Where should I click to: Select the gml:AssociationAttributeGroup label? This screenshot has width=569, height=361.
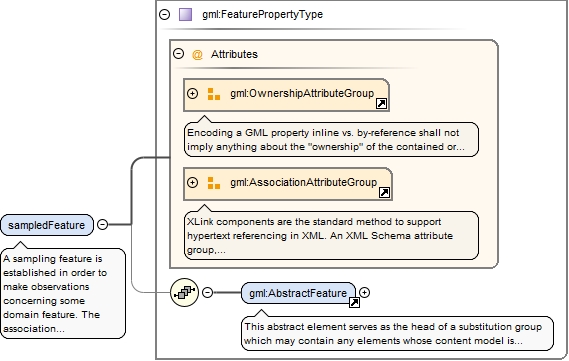pyautogui.click(x=304, y=182)
